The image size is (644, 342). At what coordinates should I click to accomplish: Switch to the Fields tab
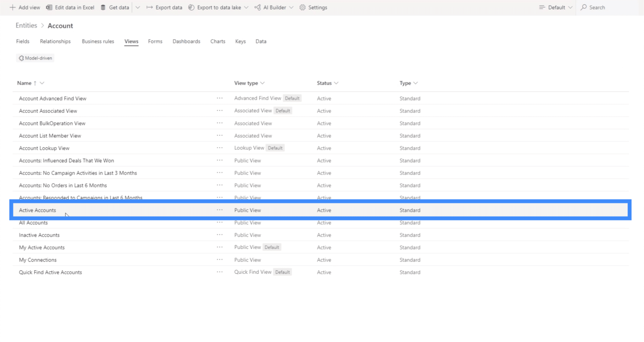[x=23, y=41]
